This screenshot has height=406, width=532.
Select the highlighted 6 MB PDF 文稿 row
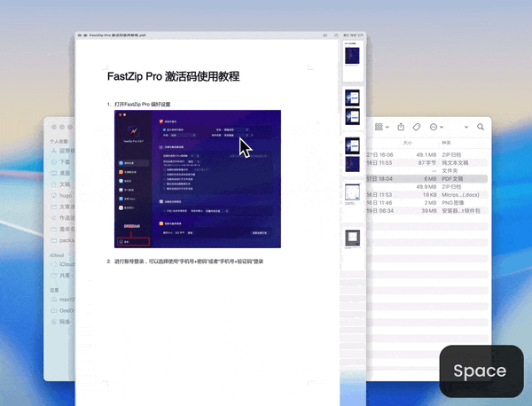pos(427,179)
